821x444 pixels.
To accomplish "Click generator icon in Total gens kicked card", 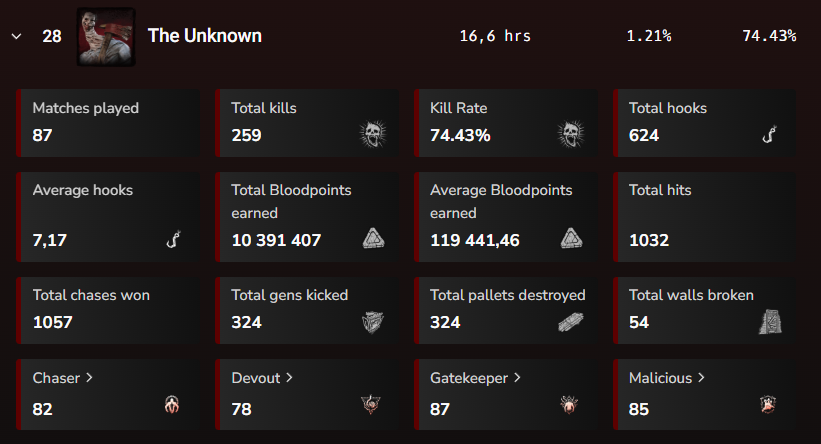I will pyautogui.click(x=373, y=322).
